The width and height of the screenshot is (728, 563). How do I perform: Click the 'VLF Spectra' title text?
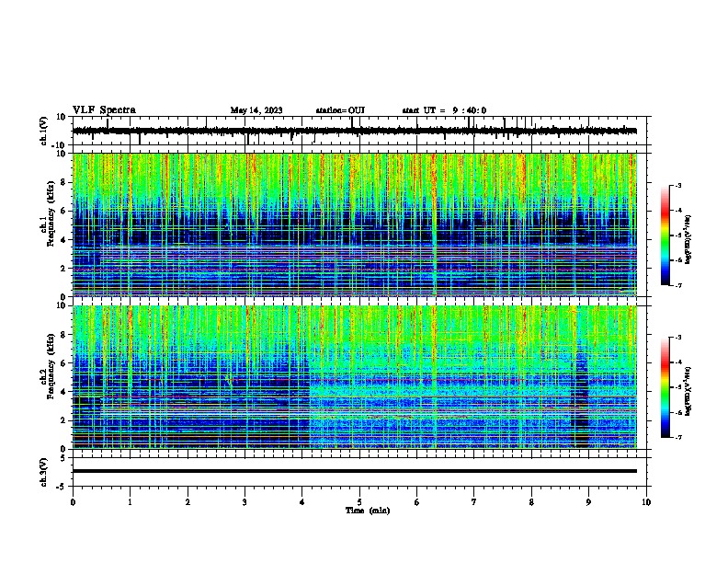tap(104, 110)
